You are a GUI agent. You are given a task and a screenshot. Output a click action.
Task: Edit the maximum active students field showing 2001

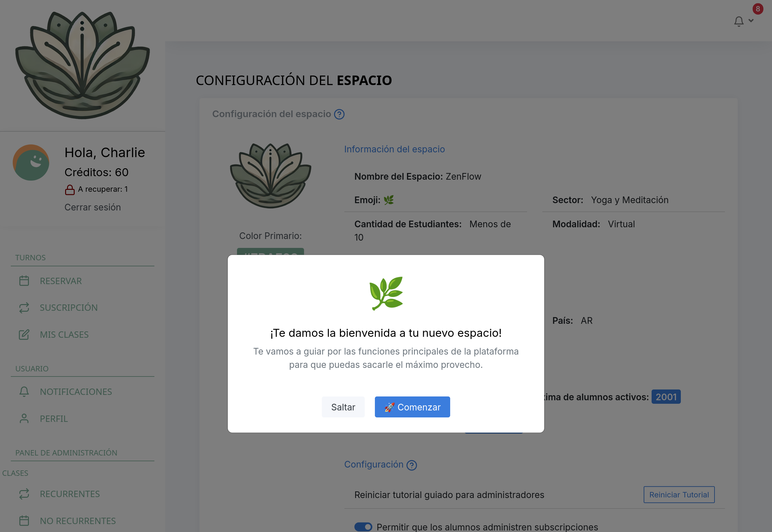(x=666, y=397)
